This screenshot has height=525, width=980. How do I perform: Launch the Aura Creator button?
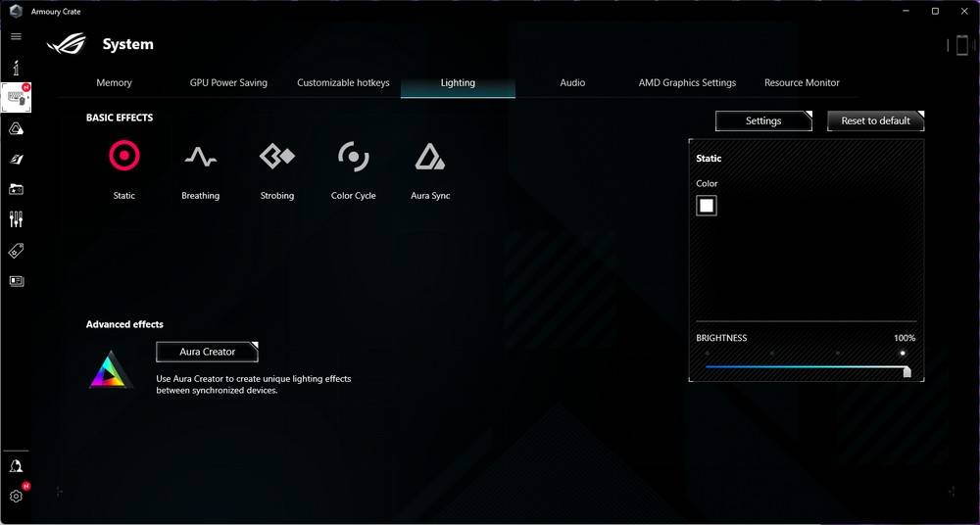[x=207, y=352]
